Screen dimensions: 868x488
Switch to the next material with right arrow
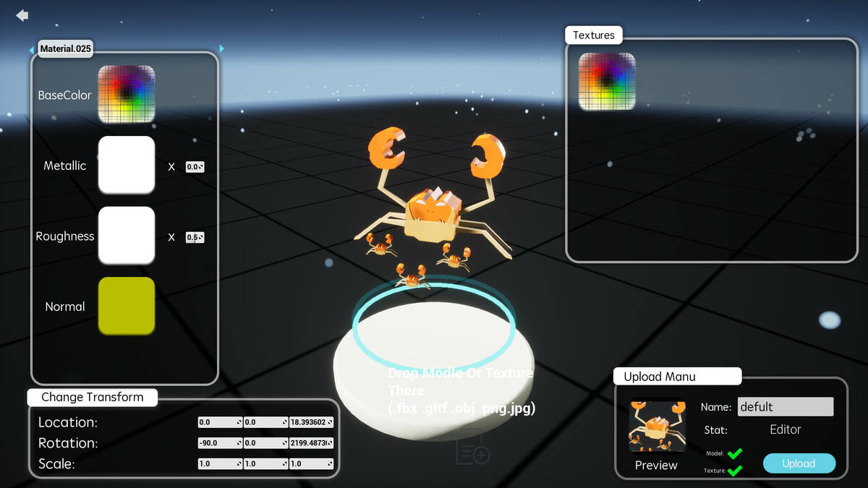(221, 48)
